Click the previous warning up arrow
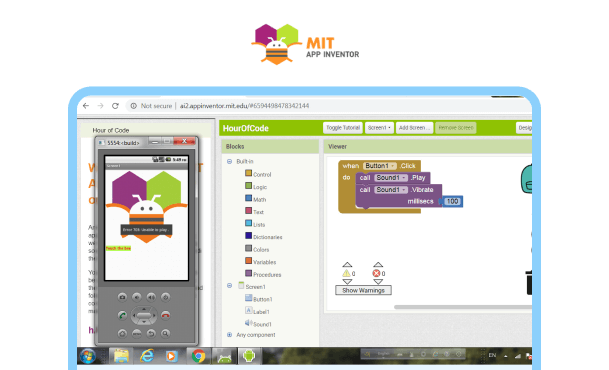Image resolution: width=609 pixels, height=370 pixels. pyautogui.click(x=347, y=265)
